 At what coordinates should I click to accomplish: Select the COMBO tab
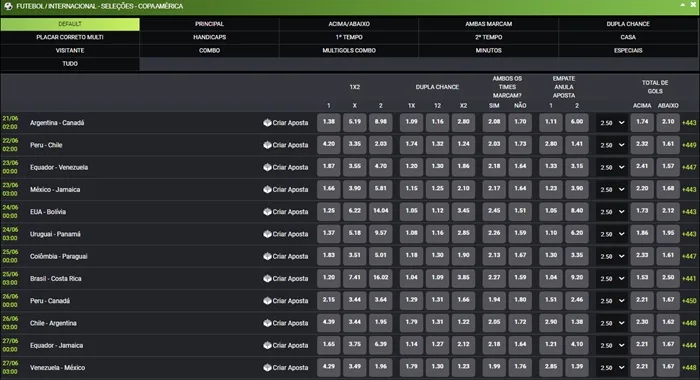tap(209, 50)
